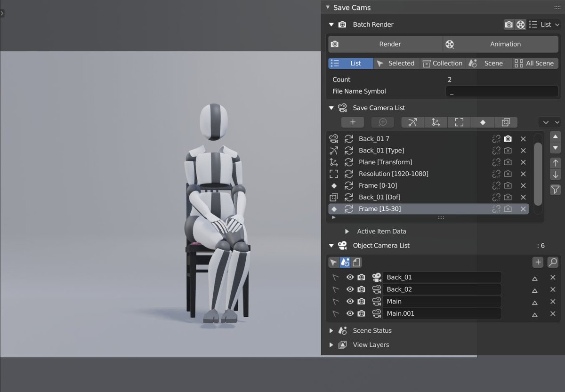The height and width of the screenshot is (392, 565).
Task: Click the Resolution brackets icon in Save Camera toolbar
Action: coord(459,122)
